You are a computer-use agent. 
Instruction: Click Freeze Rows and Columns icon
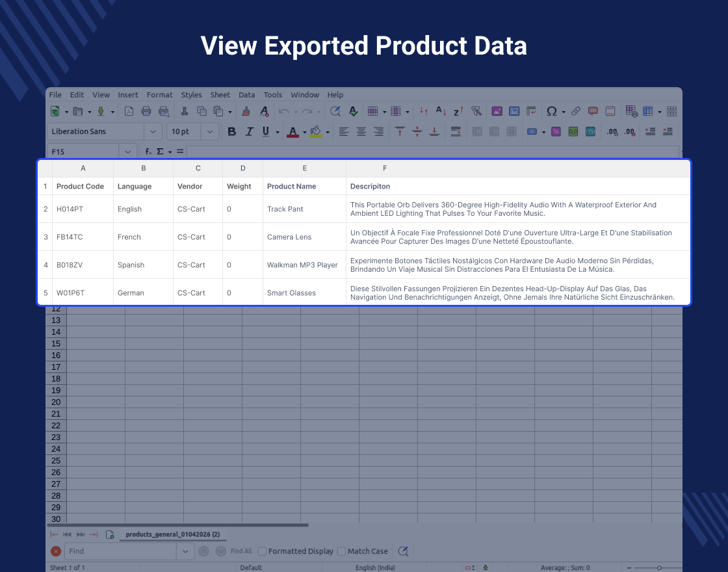click(x=647, y=111)
